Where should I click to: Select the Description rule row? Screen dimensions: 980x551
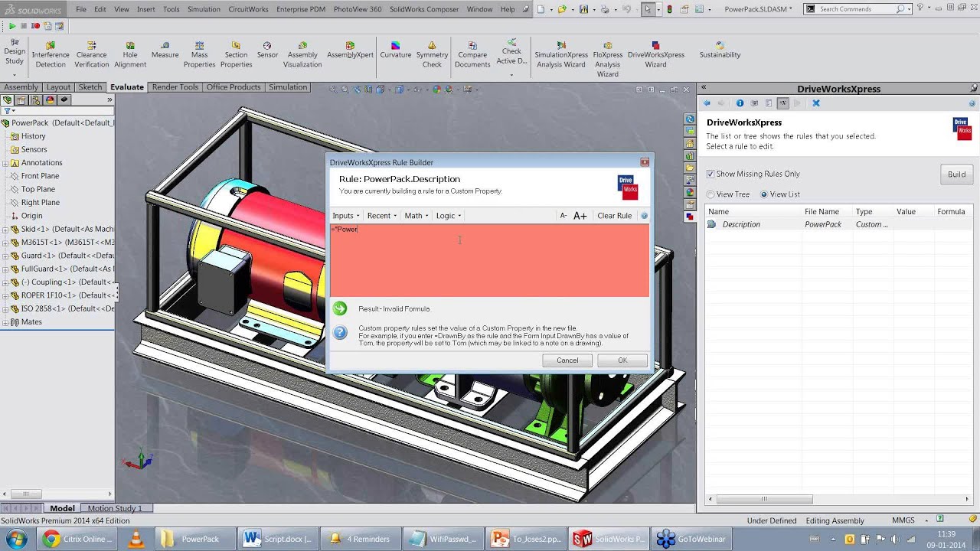(x=839, y=224)
